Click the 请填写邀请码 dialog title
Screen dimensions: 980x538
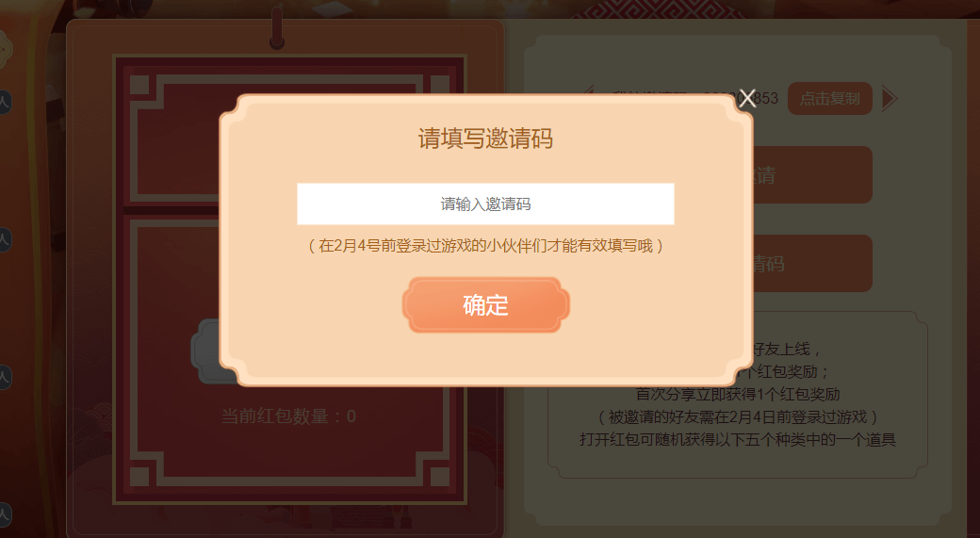click(x=485, y=139)
